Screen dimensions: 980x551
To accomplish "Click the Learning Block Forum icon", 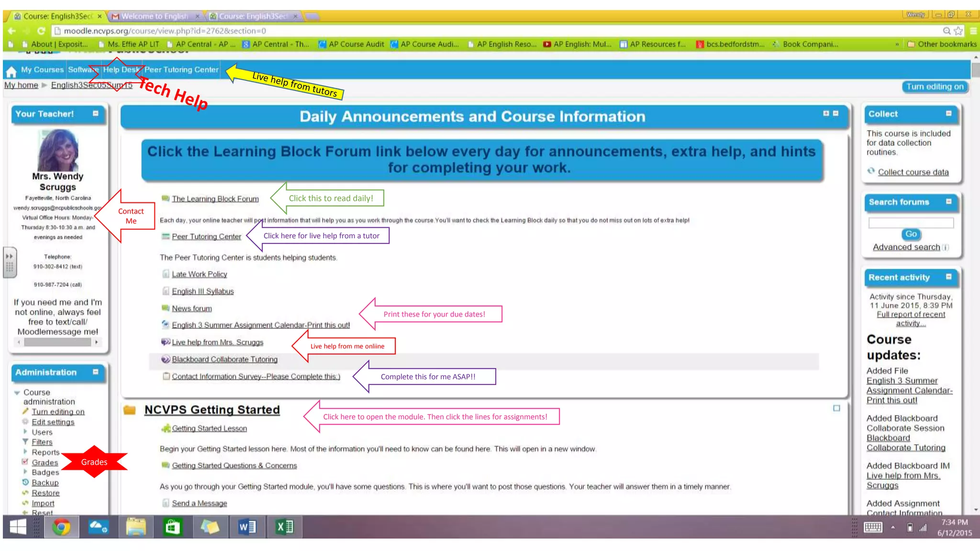I will coord(166,198).
